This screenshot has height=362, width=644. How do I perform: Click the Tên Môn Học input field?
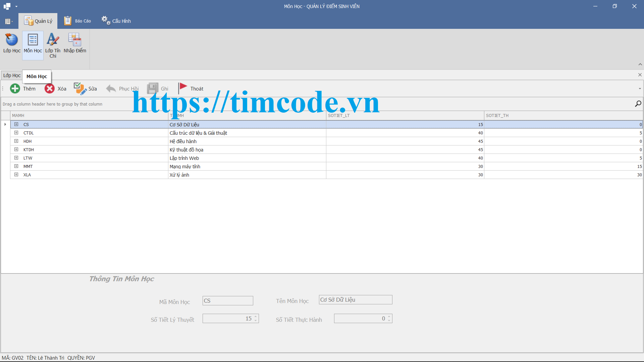356,300
